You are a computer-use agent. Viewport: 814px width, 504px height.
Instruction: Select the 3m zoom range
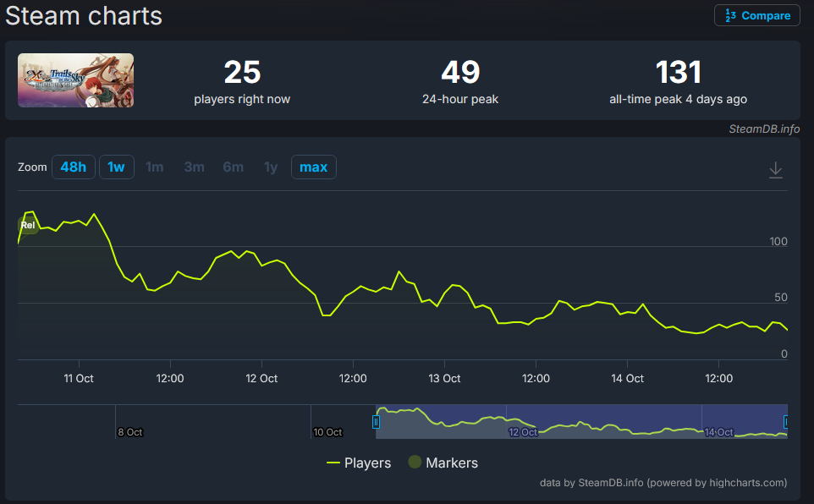194,167
